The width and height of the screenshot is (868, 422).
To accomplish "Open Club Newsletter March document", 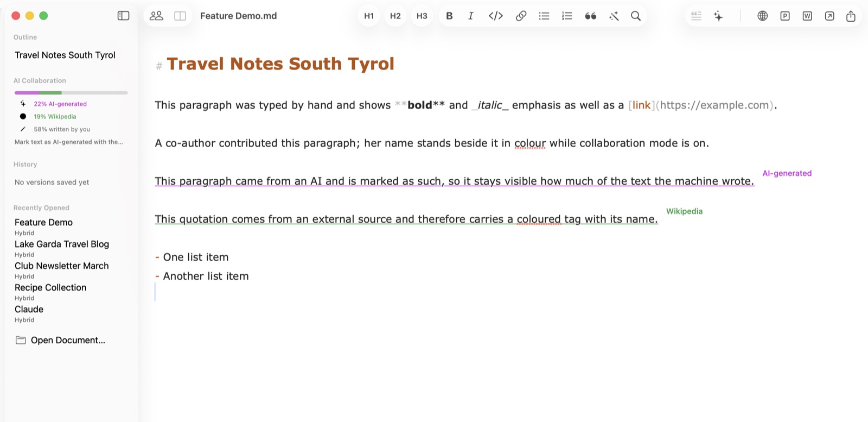I will click(x=62, y=266).
